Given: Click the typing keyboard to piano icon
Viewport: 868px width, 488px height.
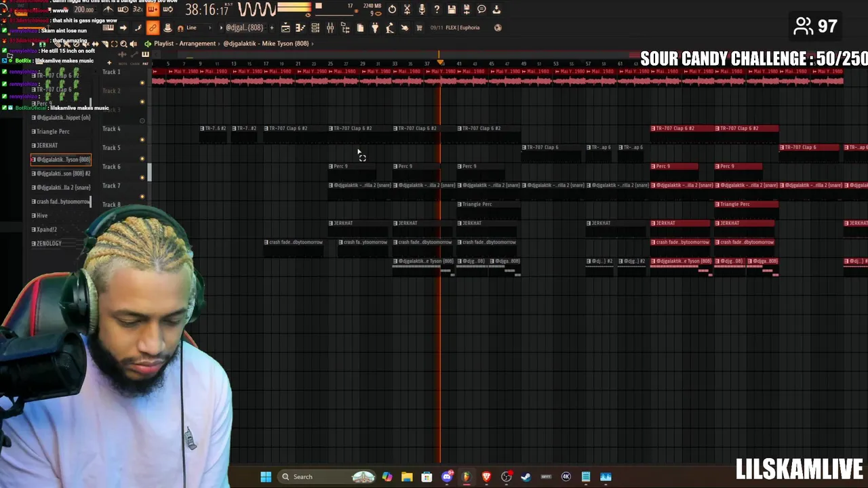Looking at the screenshot, I should pyautogui.click(x=108, y=28).
